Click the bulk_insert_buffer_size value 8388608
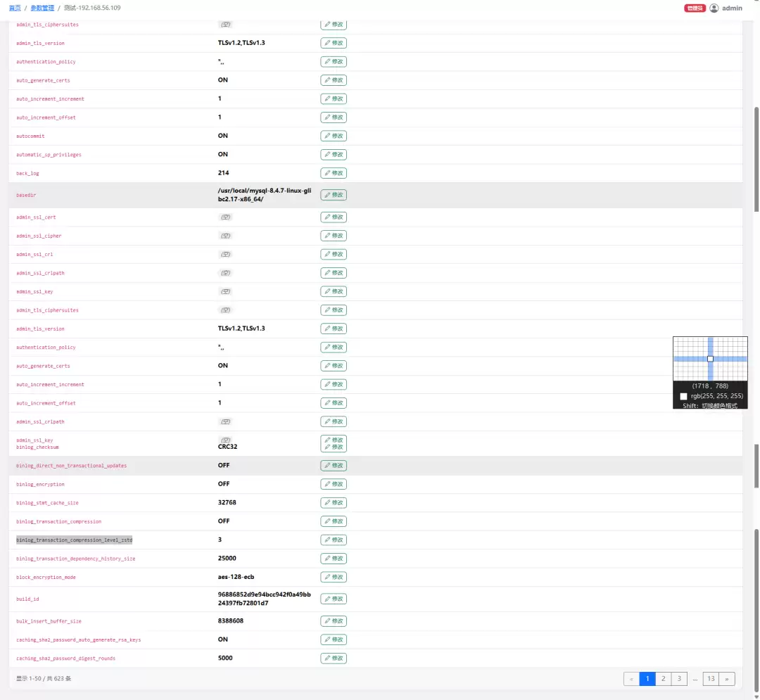Viewport: 760px width, 700px height. point(231,621)
